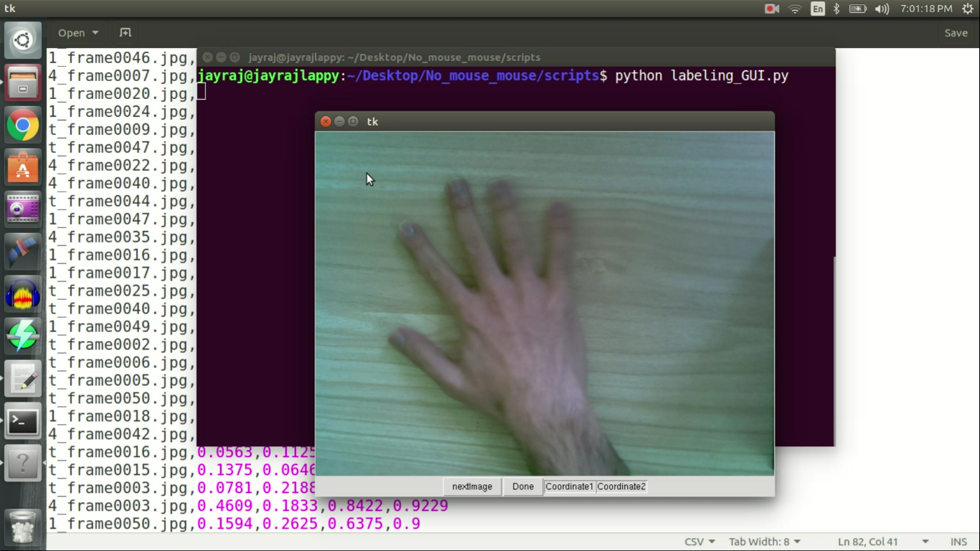Open the Wi-Fi network menu

click(x=795, y=9)
